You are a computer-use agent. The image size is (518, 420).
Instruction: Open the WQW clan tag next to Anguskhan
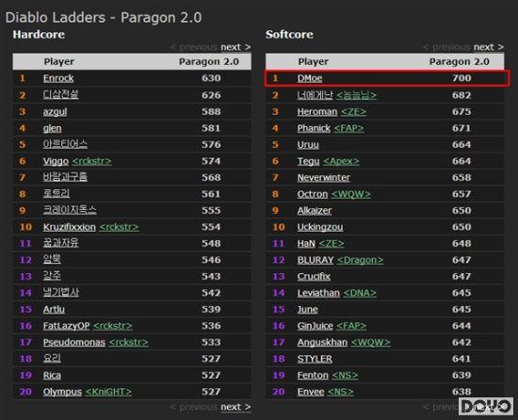coord(371,343)
